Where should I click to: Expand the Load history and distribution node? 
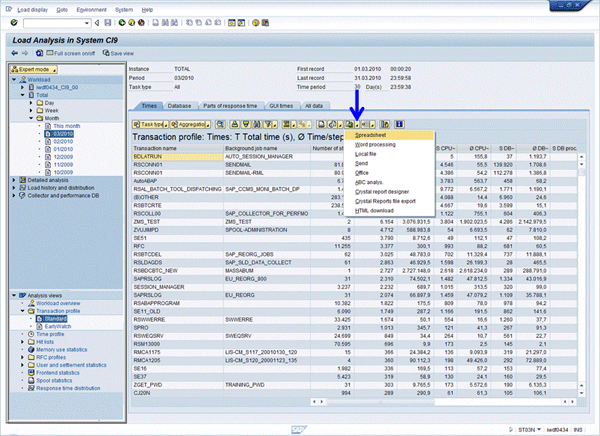pyautogui.click(x=14, y=188)
